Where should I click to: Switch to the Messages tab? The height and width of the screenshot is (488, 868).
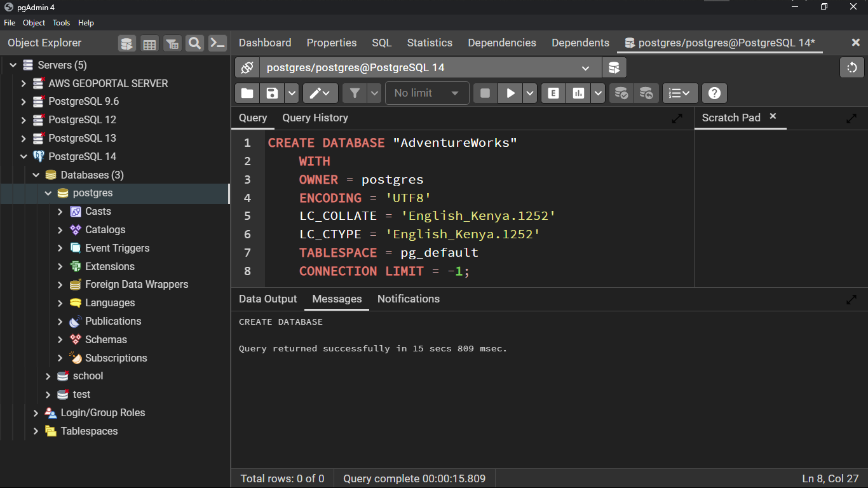(x=337, y=299)
